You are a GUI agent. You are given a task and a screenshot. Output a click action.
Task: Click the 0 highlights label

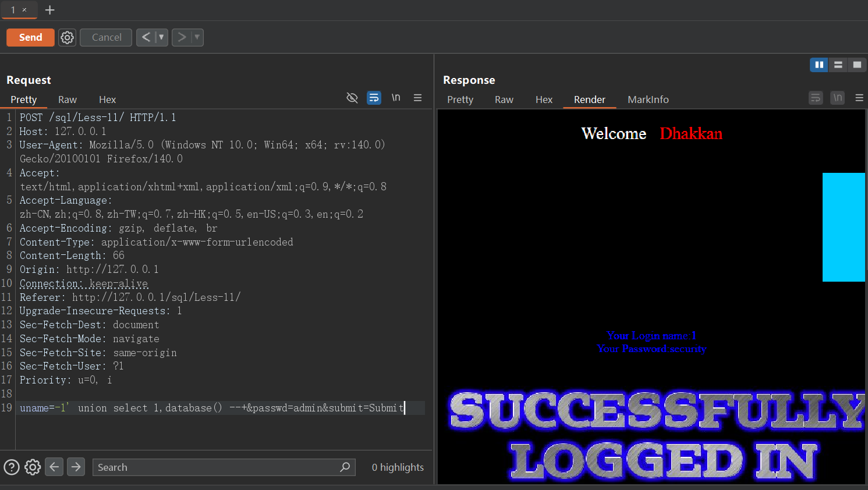pos(398,467)
